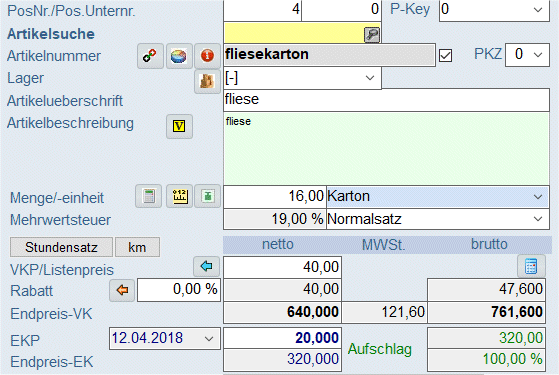The image size is (559, 375).
Task: Click the netto column header
Action: tap(278, 245)
